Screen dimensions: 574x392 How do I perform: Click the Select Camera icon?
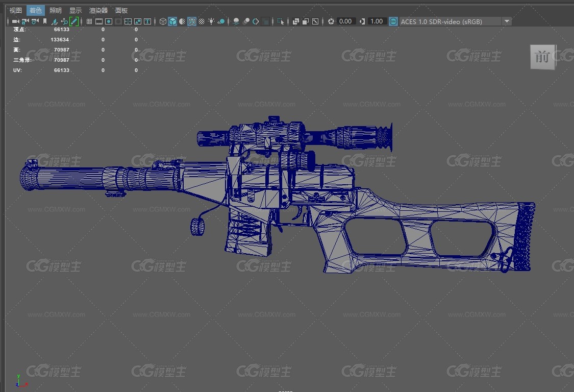(x=15, y=21)
